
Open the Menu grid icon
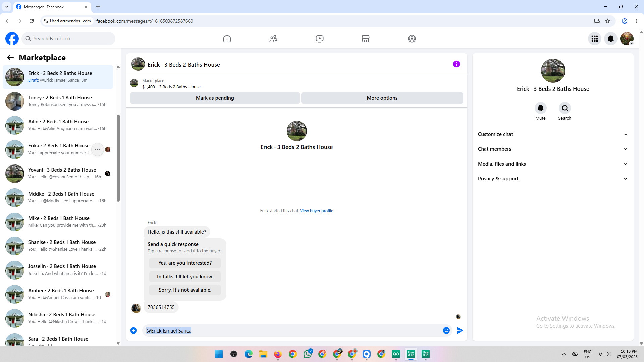(595, 39)
